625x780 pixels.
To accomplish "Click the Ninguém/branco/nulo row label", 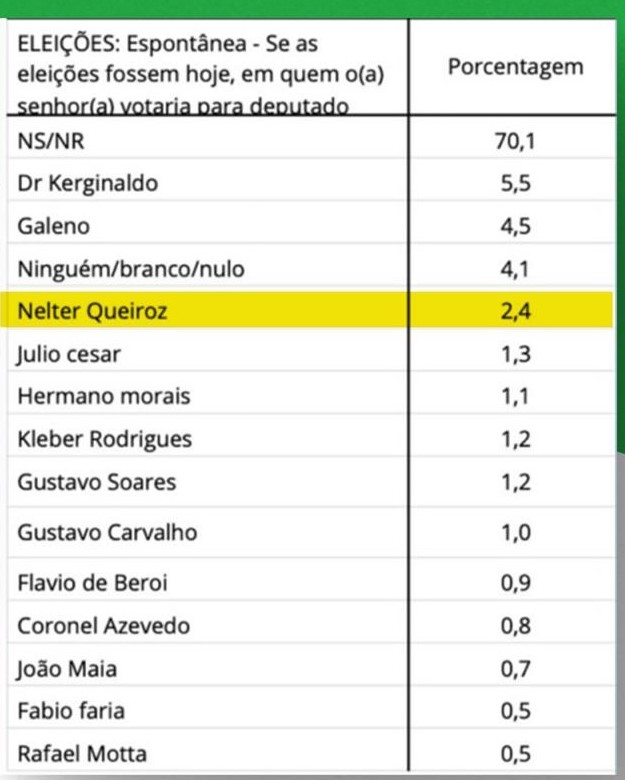I will 130,269.
